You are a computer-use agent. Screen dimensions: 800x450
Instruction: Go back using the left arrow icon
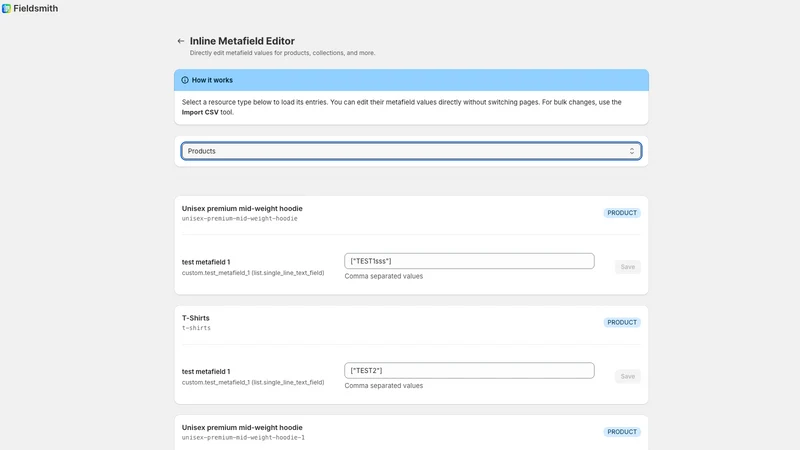coord(181,41)
